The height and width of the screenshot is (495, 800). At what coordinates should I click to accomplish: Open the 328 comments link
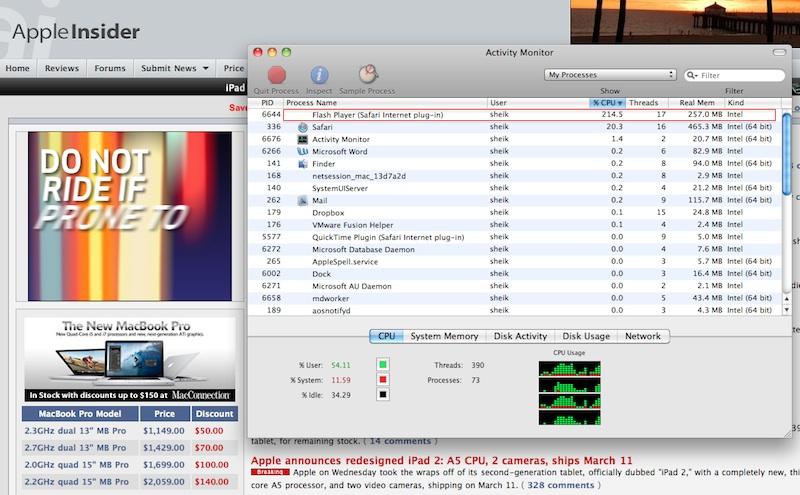[561, 485]
